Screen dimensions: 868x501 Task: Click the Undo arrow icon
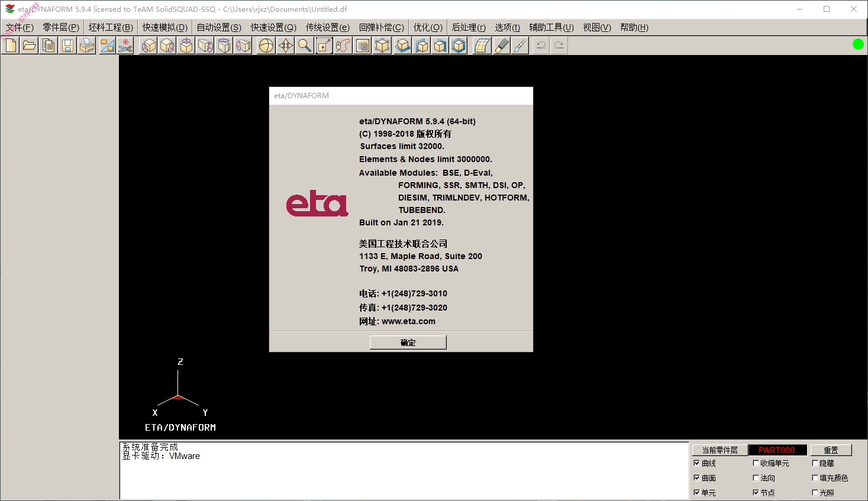point(541,46)
